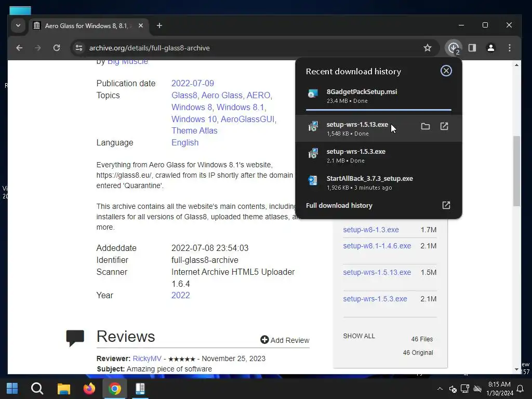Reload the archive.org page

click(57, 48)
